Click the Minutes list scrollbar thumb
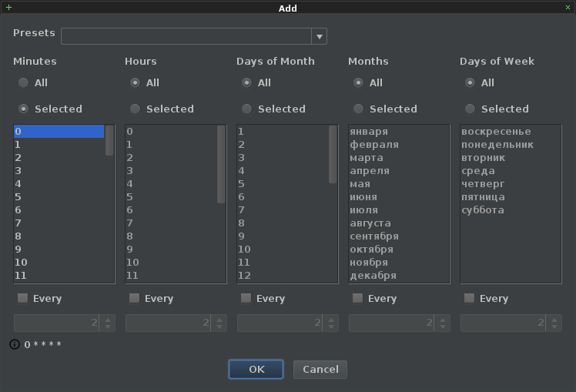576x392 pixels. point(109,140)
